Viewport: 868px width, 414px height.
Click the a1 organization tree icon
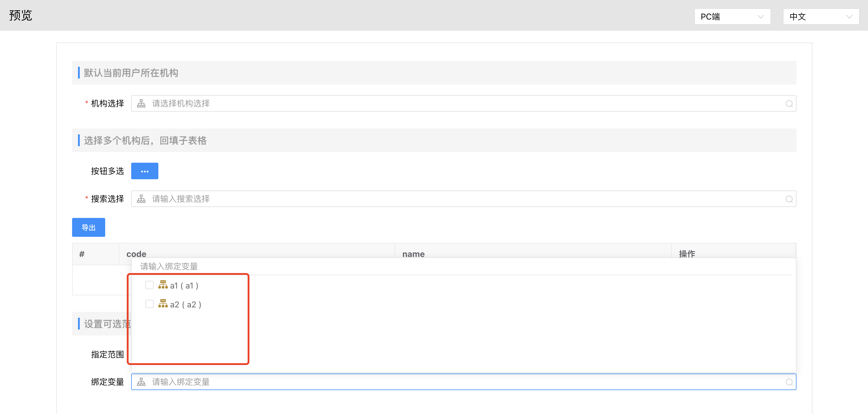pyautogui.click(x=163, y=285)
